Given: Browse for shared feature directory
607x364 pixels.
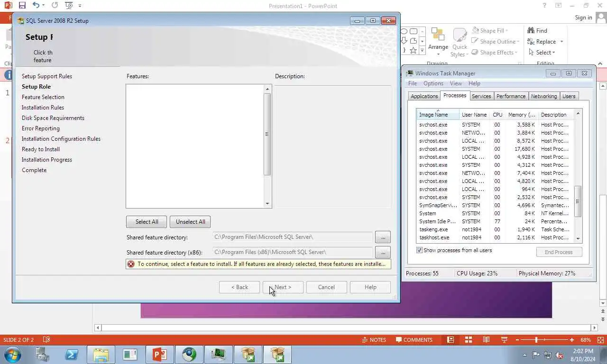Looking at the screenshot, I should (x=383, y=237).
